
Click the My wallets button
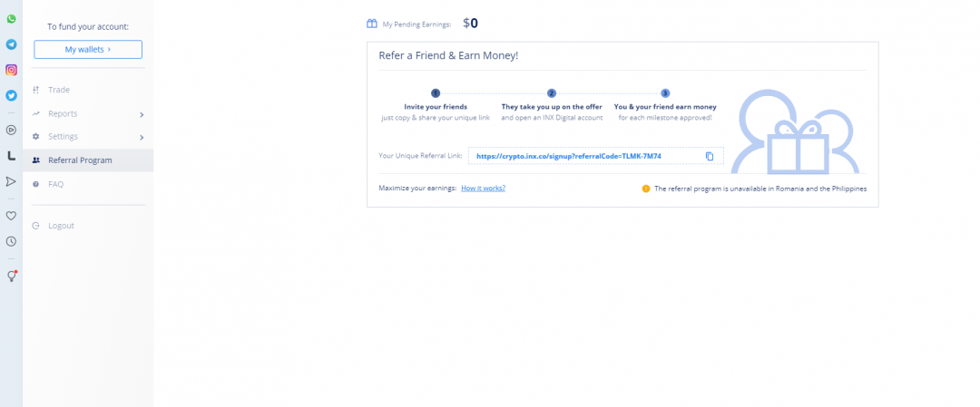coord(88,49)
